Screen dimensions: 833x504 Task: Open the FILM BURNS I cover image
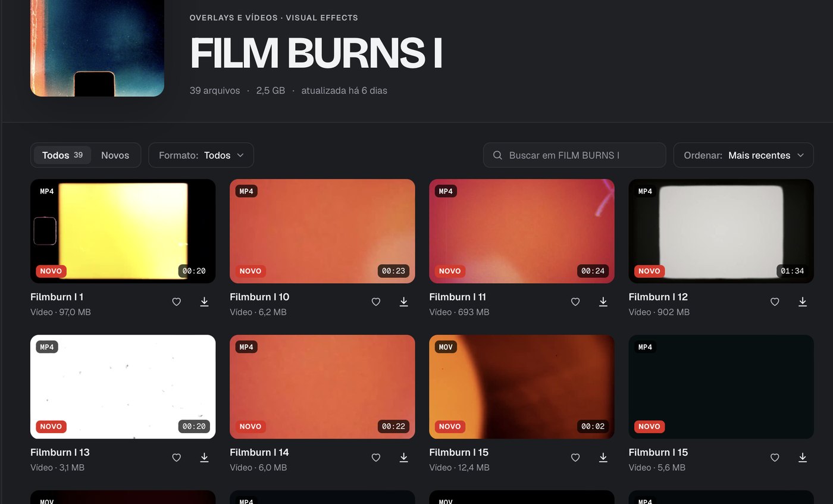[x=97, y=48]
